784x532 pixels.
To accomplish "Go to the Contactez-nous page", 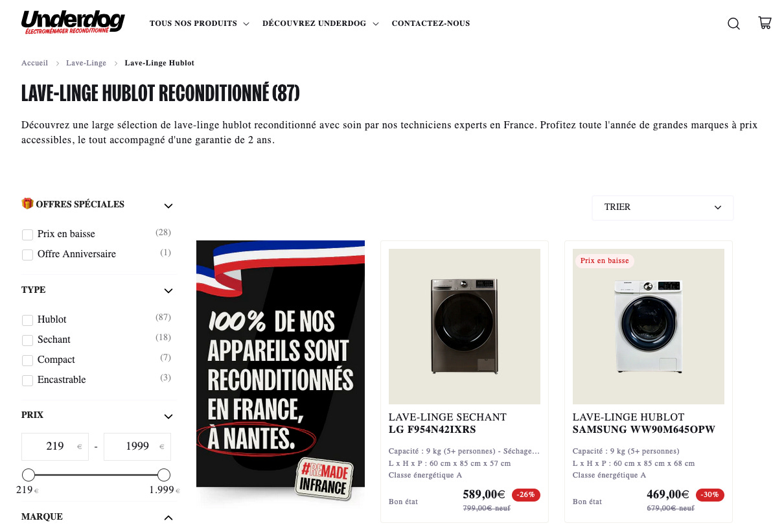I will click(431, 23).
